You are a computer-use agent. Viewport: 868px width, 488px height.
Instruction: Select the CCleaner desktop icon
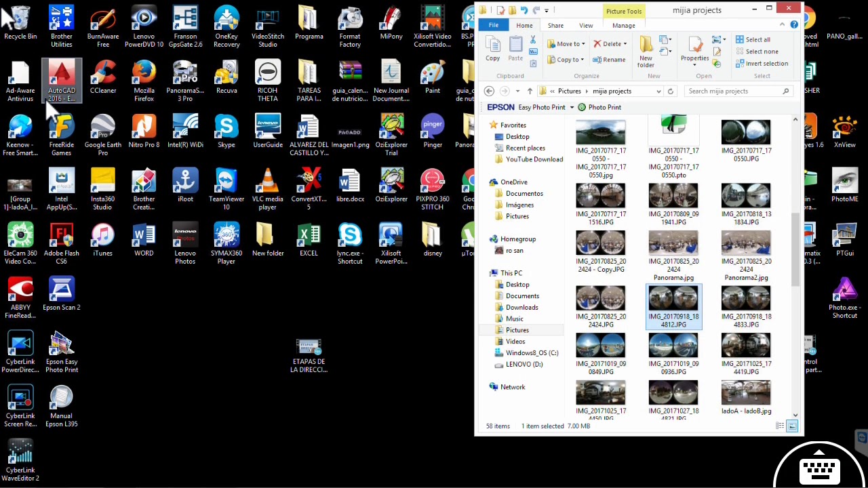point(103,77)
